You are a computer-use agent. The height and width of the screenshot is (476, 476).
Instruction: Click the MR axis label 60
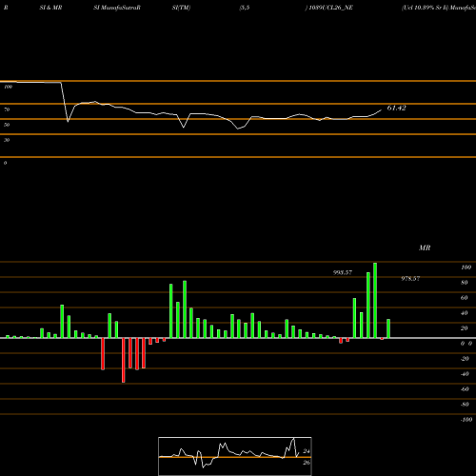click(465, 298)
